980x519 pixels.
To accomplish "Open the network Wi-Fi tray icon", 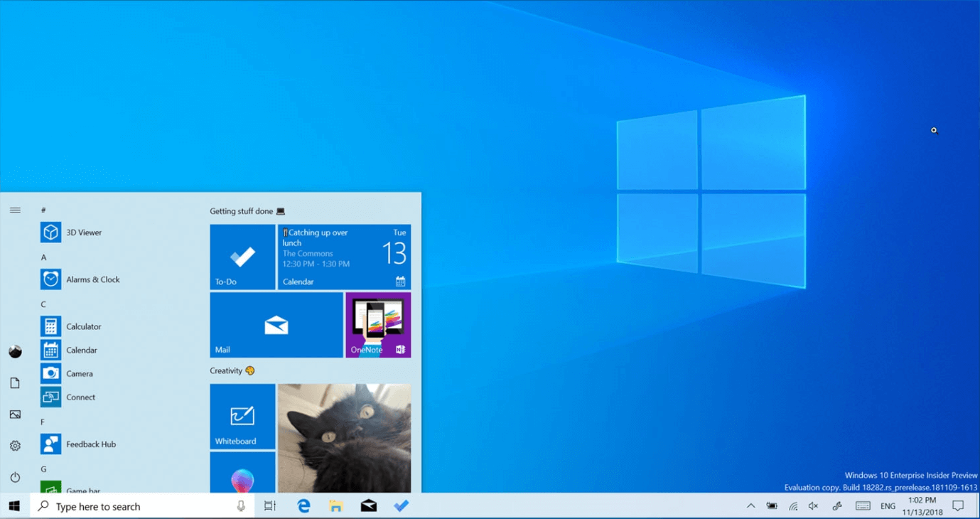I will 793,506.
